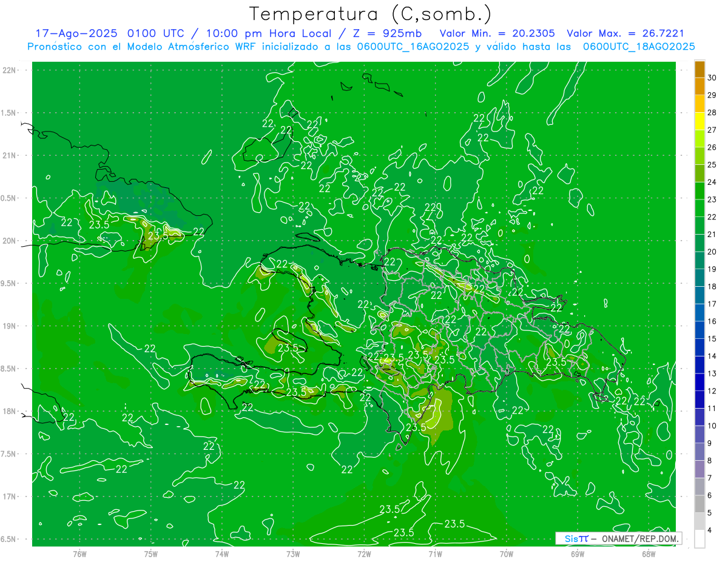Pick the purple swatch between 8 and 9

(x=699, y=452)
